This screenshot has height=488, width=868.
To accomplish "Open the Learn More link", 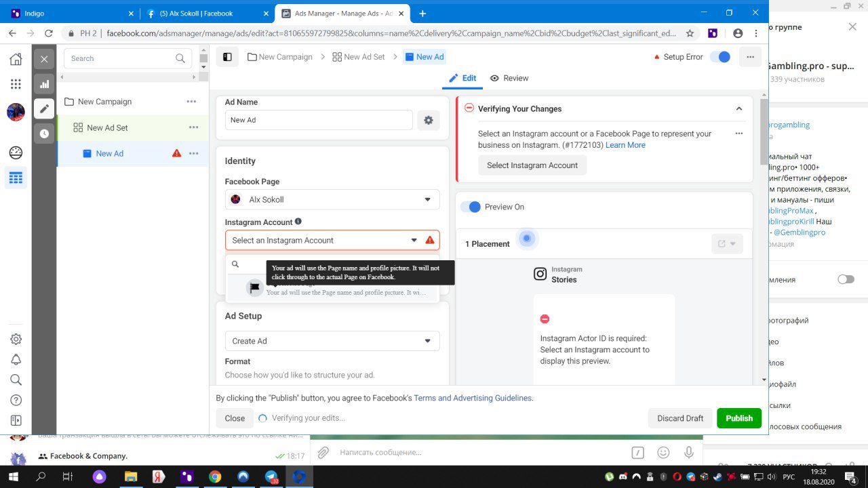I will point(625,145).
